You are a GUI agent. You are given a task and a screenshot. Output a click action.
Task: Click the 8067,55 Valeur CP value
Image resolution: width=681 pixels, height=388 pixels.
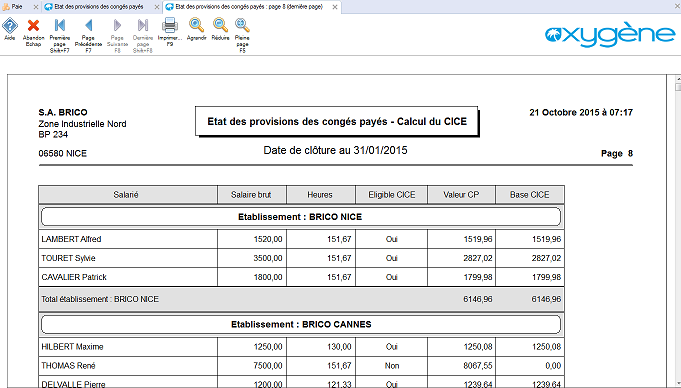coord(478,365)
